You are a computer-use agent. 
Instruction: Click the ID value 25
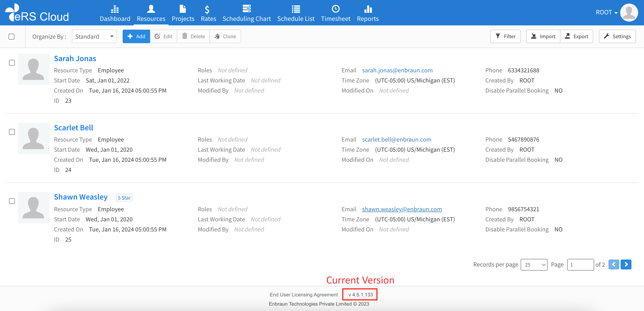(68, 240)
